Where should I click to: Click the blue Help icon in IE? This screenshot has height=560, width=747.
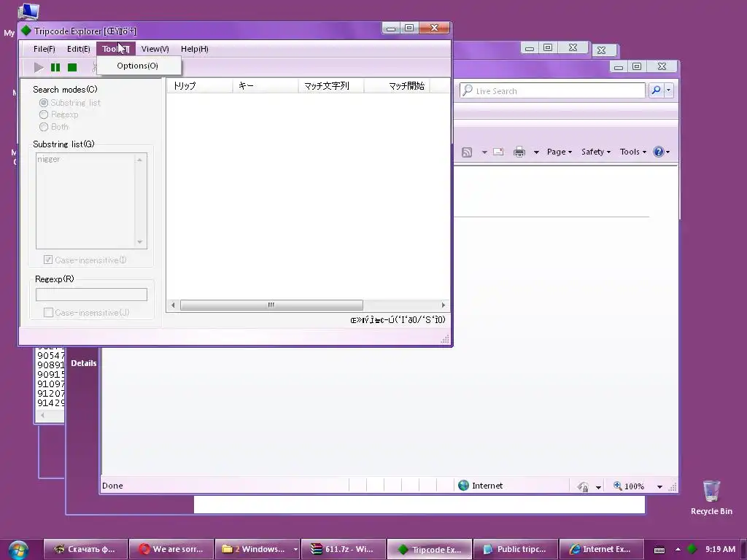[x=659, y=152]
